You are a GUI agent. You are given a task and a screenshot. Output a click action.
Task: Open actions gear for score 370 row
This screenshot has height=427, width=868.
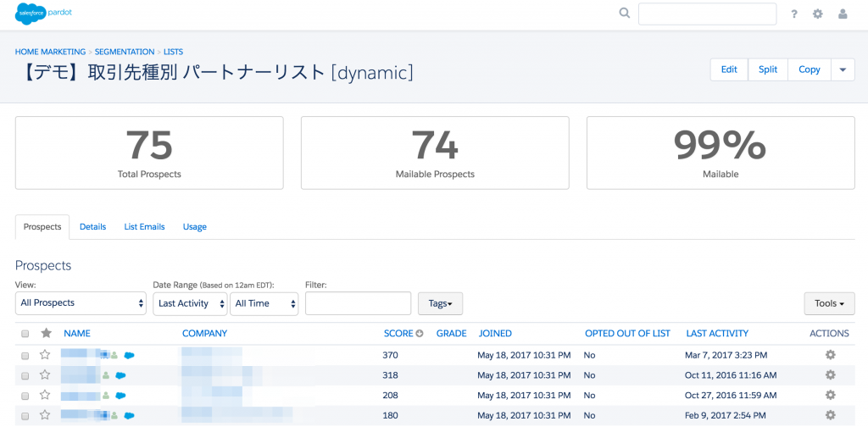830,354
